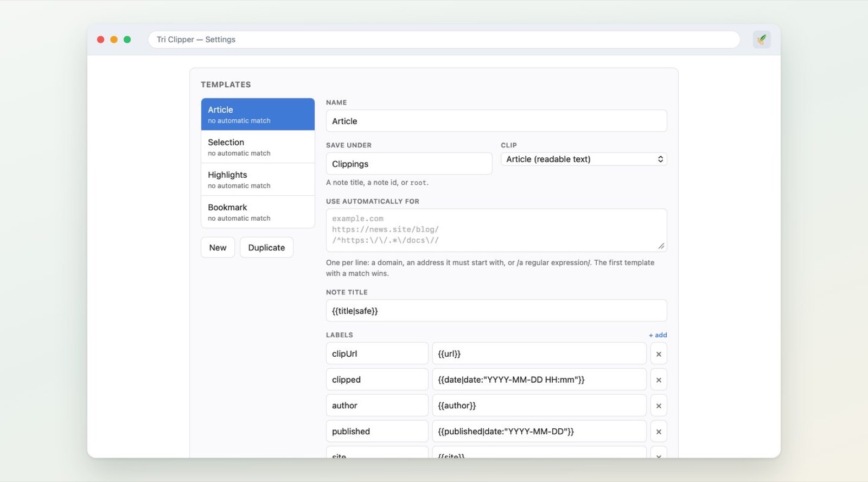The width and height of the screenshot is (868, 482).
Task: Click the 'One per line' help text
Action: click(x=490, y=268)
